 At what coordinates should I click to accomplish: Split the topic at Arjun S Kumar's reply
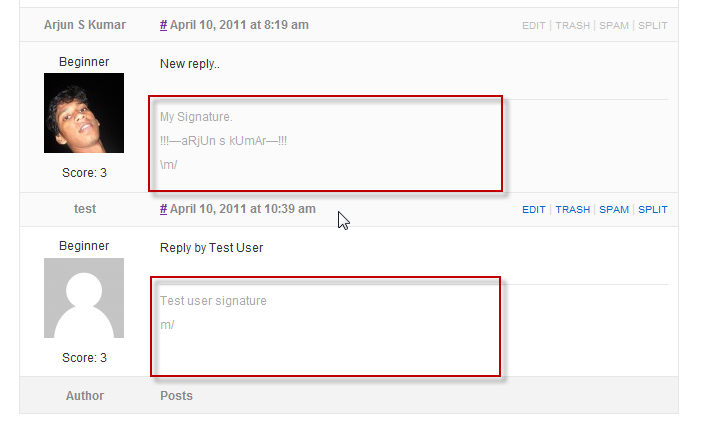[x=652, y=25]
